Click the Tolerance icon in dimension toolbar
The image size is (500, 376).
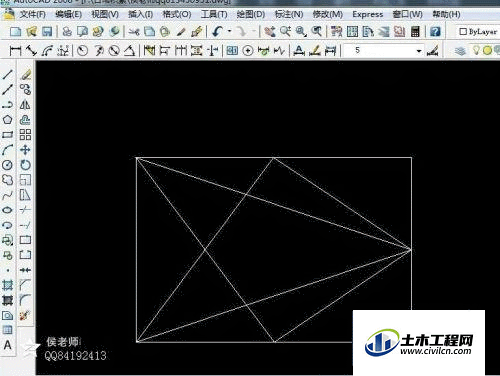232,51
